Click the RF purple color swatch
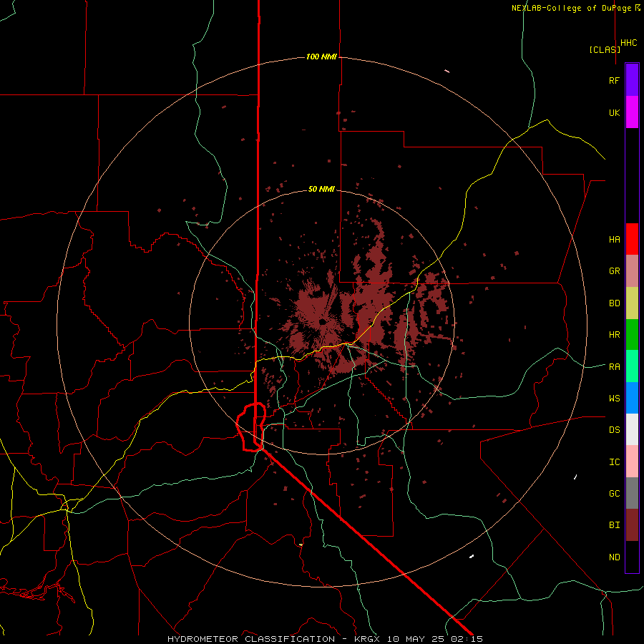The height and width of the screenshot is (644, 644). click(632, 80)
